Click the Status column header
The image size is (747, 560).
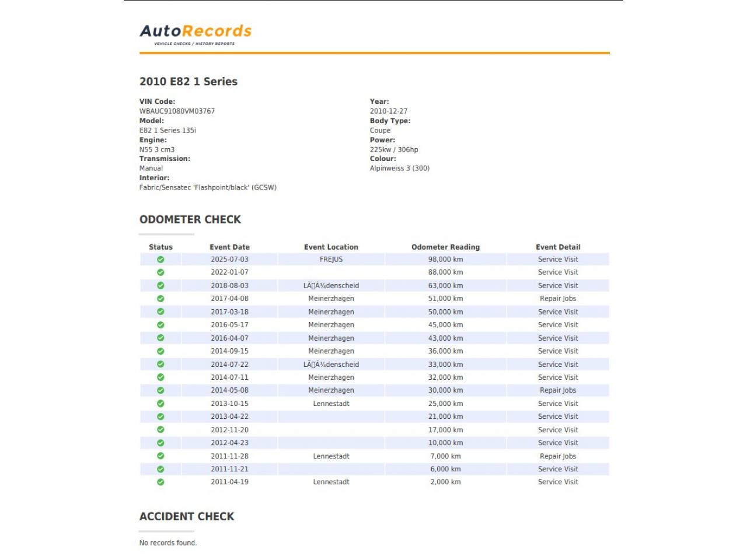160,247
